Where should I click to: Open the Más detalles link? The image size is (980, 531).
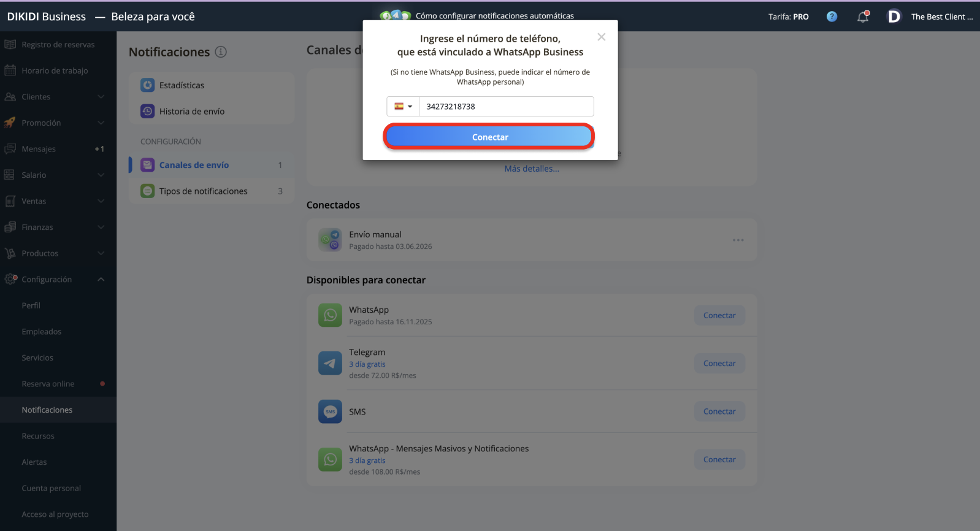(532, 169)
